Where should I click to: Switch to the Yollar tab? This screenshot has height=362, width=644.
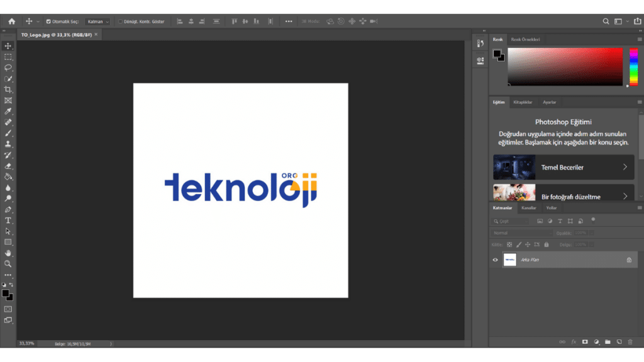click(x=551, y=207)
